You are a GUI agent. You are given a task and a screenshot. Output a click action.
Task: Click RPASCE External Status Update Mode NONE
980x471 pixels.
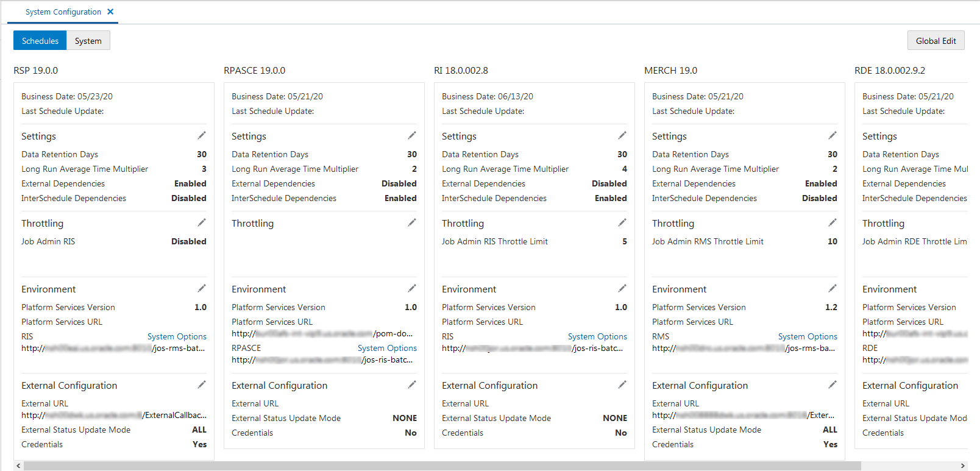tap(405, 418)
